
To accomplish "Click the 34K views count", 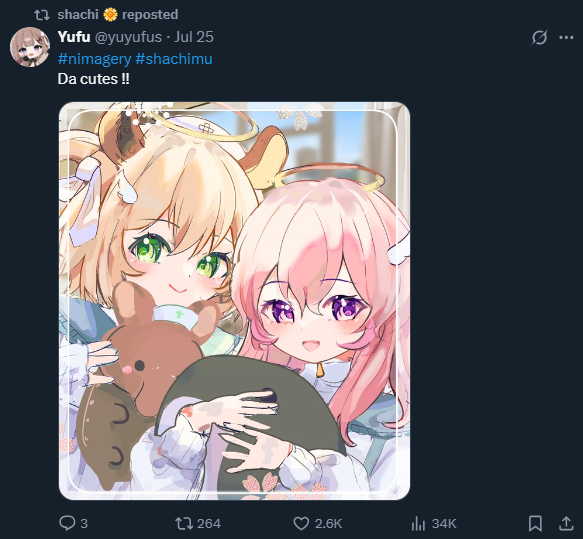I will click(444, 523).
